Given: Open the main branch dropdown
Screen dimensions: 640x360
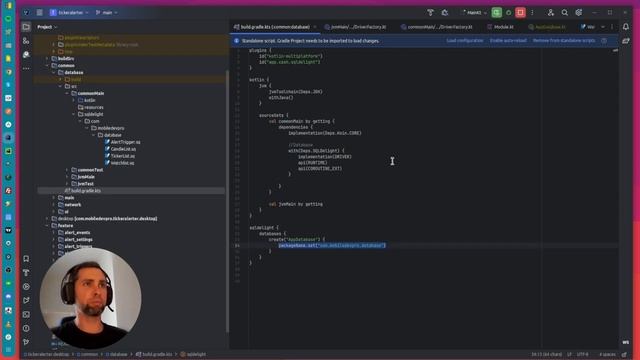Looking at the screenshot, I should (x=107, y=13).
